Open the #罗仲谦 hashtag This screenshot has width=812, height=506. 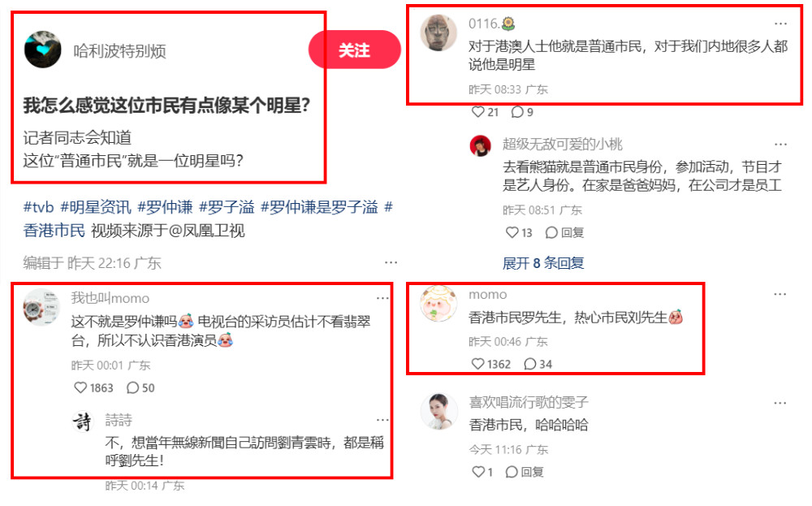point(165,207)
